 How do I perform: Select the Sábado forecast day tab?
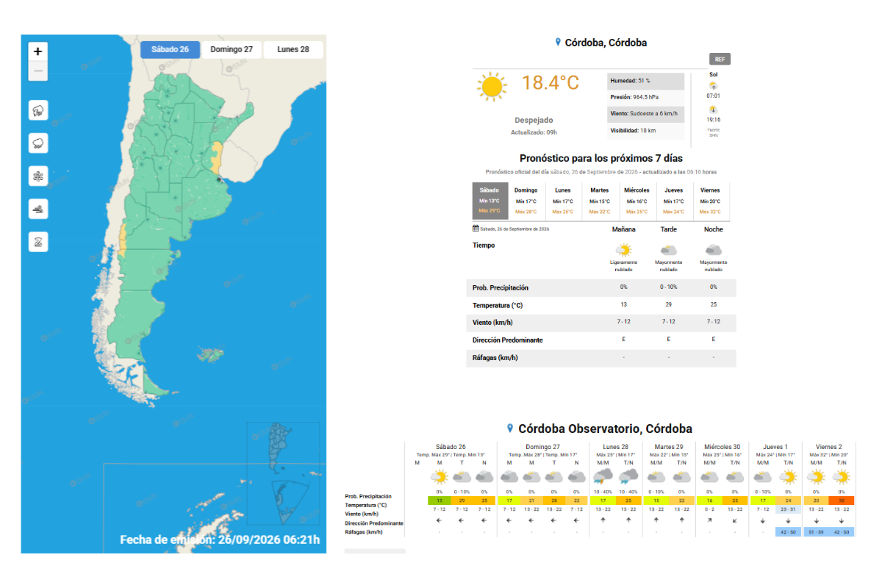pos(489,201)
